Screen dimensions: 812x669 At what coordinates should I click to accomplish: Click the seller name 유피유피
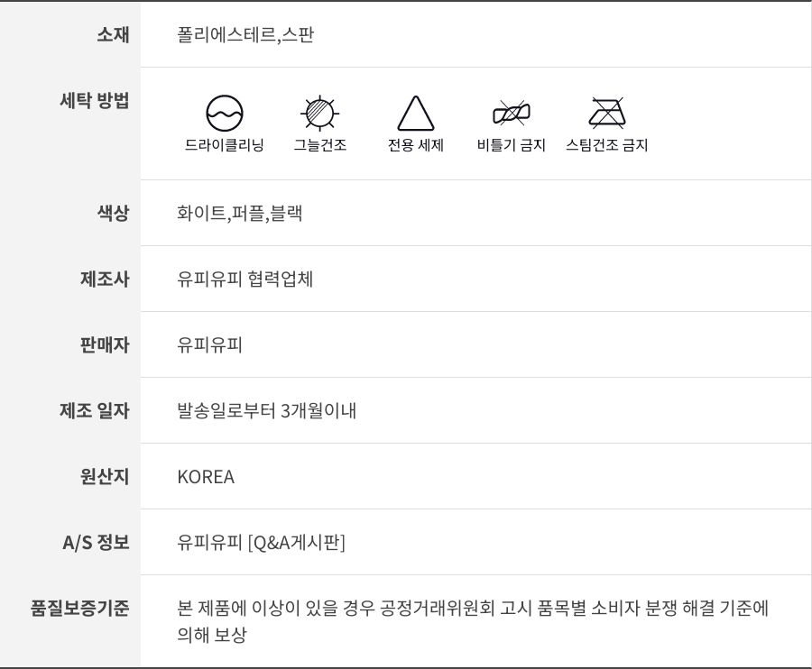[x=210, y=344]
